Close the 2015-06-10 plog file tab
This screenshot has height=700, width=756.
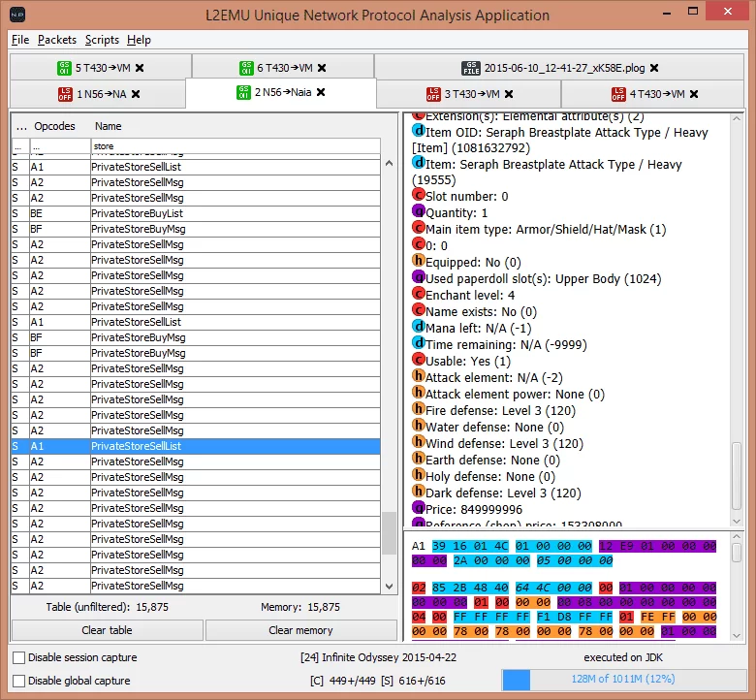point(654,68)
